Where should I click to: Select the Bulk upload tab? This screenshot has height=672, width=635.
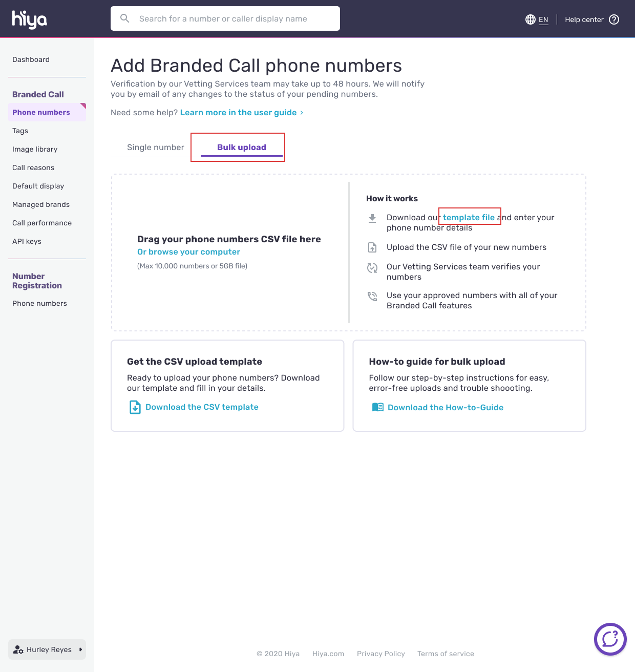click(x=241, y=148)
